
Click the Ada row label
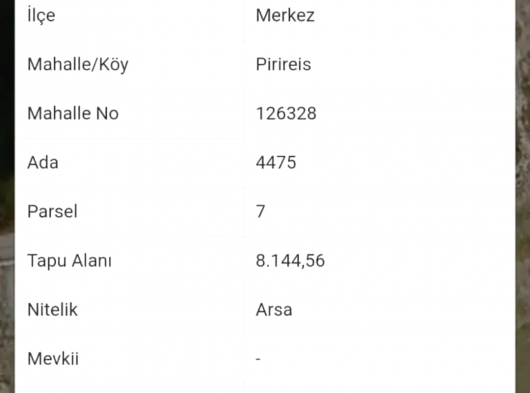(43, 163)
